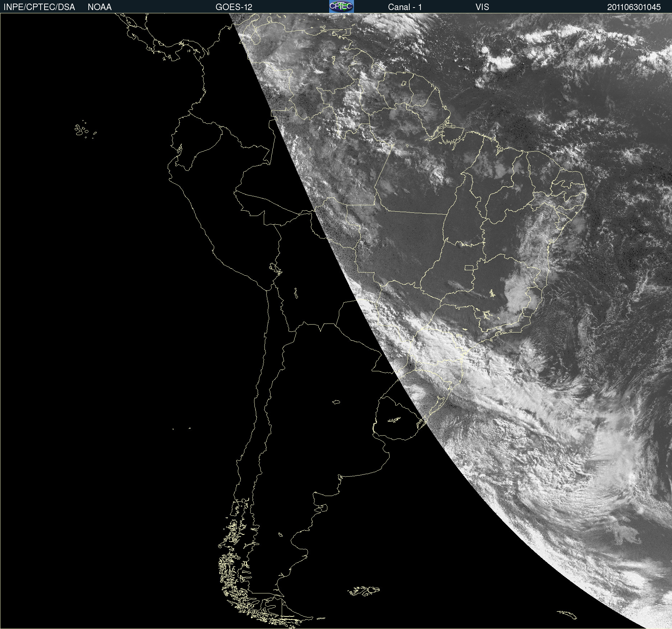This screenshot has height=629, width=672.
Task: Click the Canal - 1 label
Action: coord(405,7)
